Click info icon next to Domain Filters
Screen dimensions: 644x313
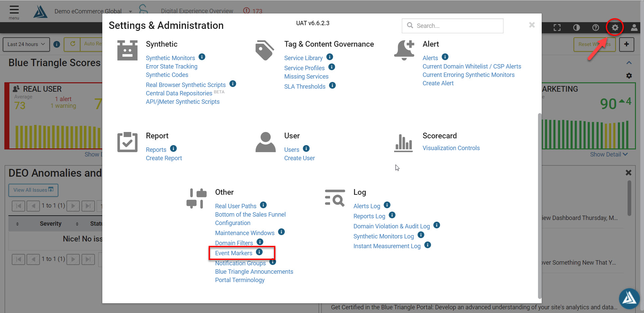point(260,242)
